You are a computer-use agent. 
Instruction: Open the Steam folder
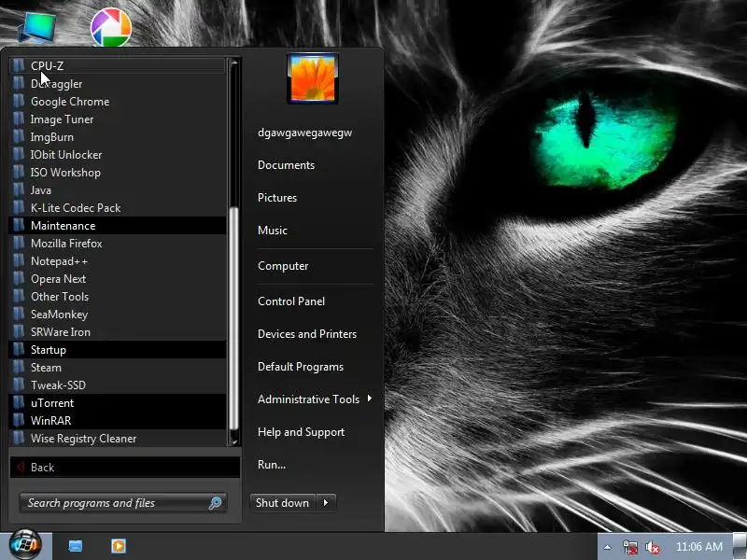(x=118, y=367)
